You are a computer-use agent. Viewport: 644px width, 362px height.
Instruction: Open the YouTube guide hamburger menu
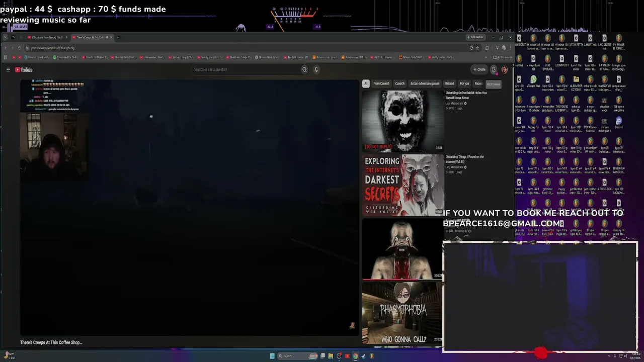pos(8,70)
